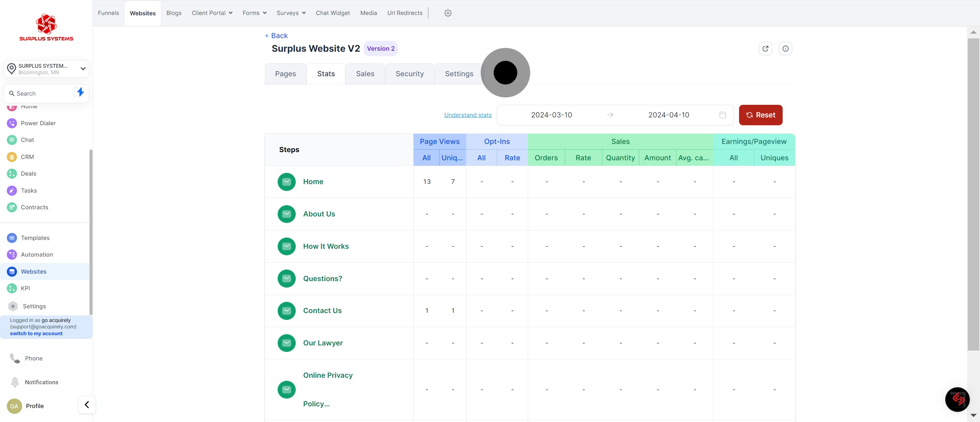Click the red Reset button
The height and width of the screenshot is (422, 980).
point(760,115)
